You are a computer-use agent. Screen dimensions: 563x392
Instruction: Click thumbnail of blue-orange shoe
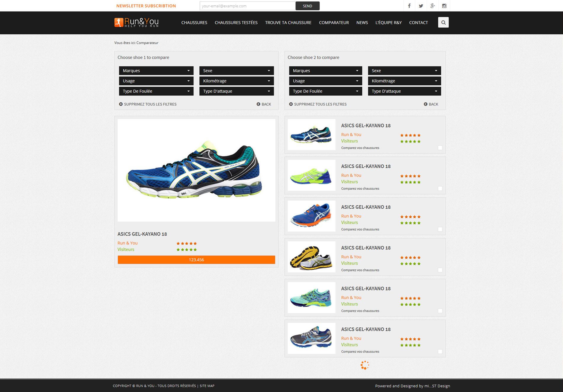pos(311,216)
